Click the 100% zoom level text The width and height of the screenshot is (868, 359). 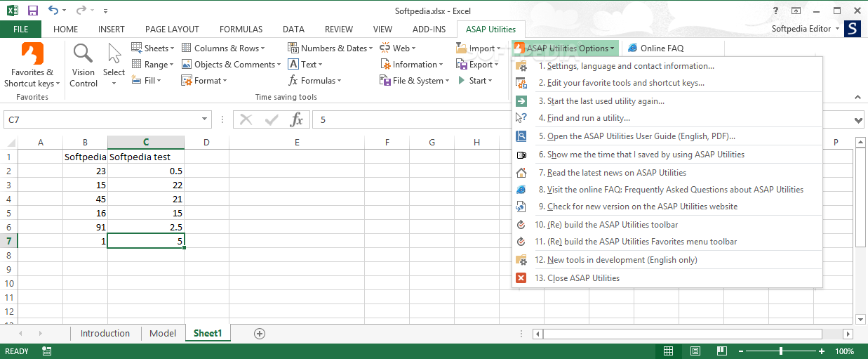[845, 351]
